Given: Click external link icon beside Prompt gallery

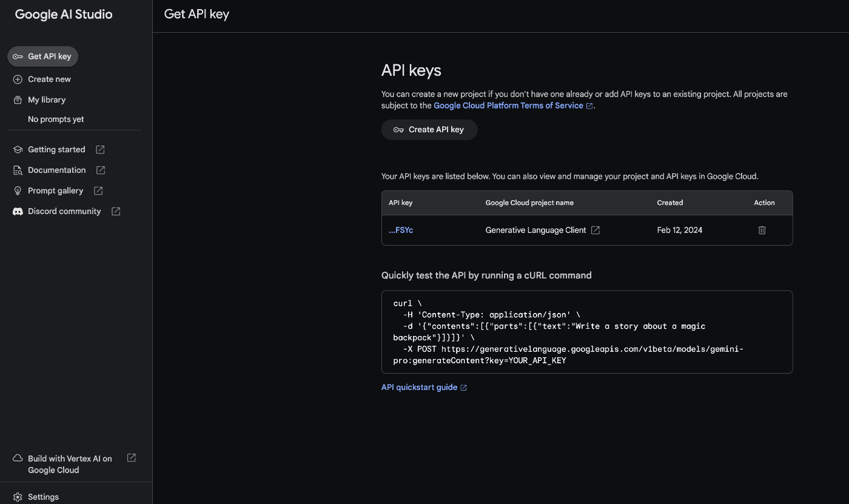Looking at the screenshot, I should pos(98,191).
